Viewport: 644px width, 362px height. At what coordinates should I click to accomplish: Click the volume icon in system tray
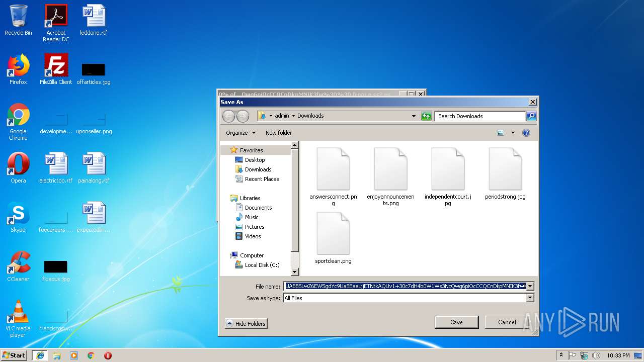pyautogui.click(x=596, y=355)
